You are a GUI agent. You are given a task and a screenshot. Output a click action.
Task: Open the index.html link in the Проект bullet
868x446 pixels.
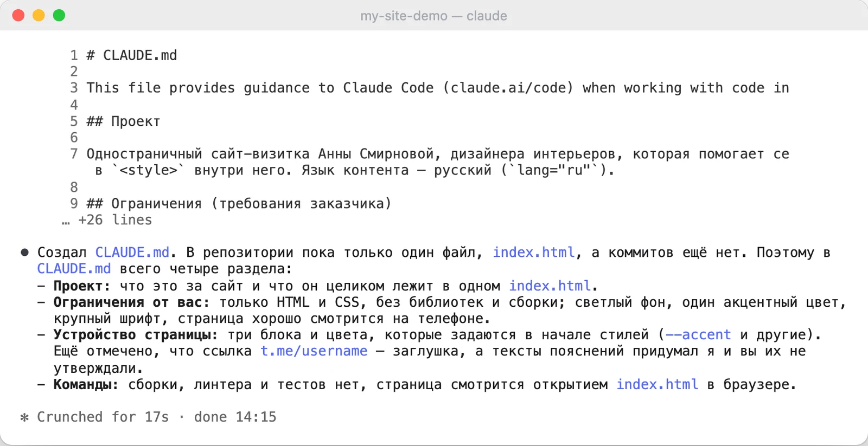[x=550, y=286]
